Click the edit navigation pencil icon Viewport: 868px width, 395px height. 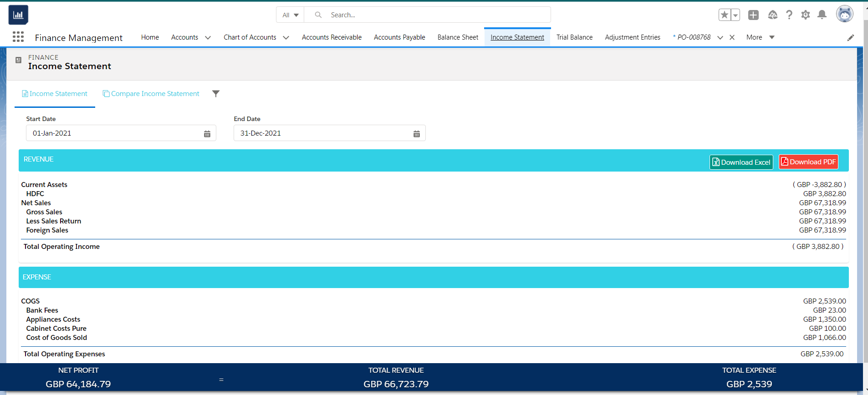(x=851, y=38)
